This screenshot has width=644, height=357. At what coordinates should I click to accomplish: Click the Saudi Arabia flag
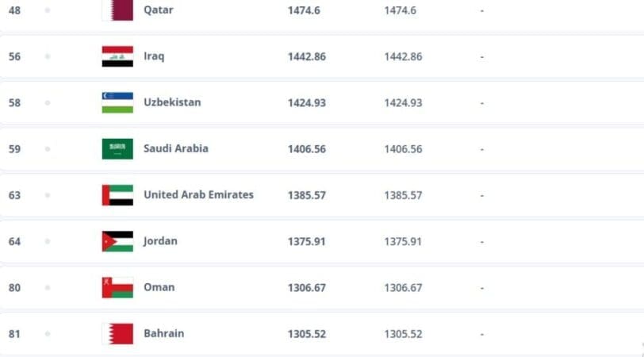coord(117,148)
